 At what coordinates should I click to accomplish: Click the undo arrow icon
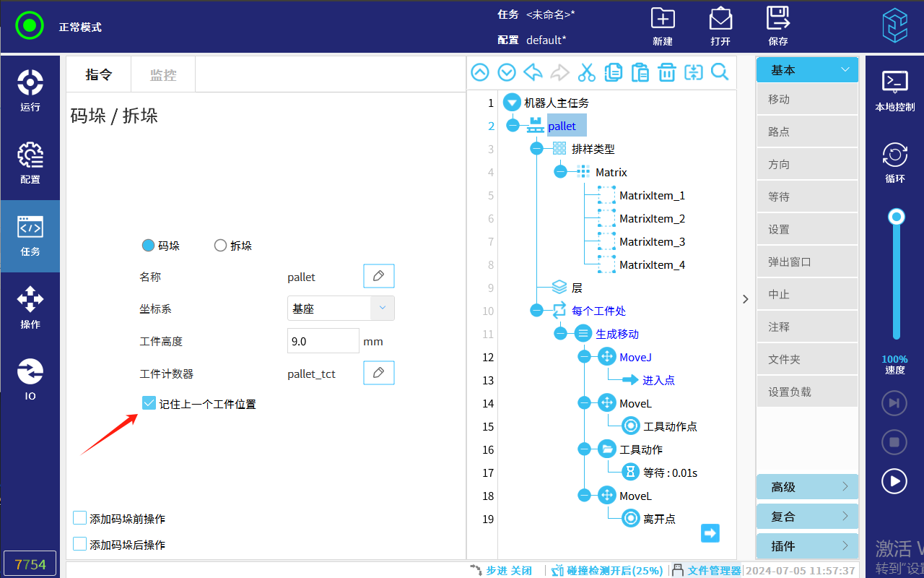click(x=533, y=72)
